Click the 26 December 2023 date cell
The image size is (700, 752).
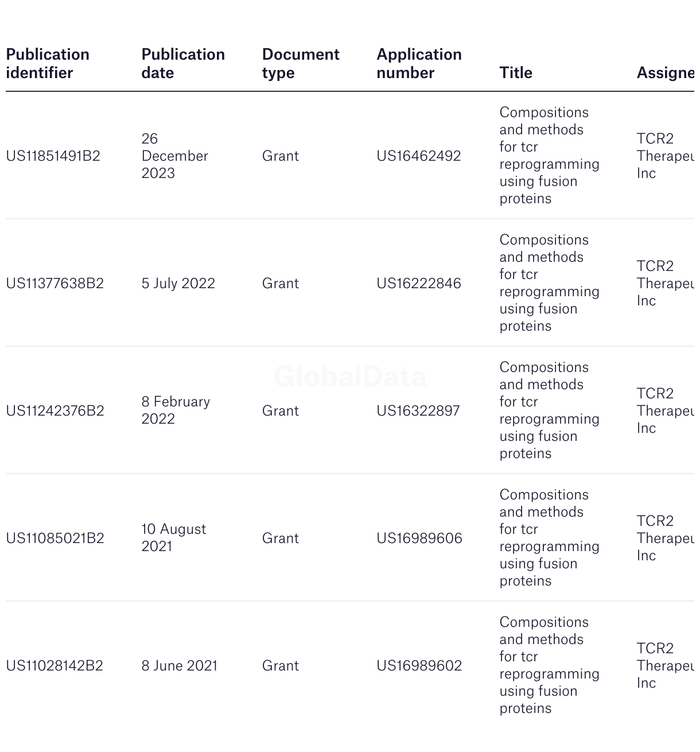point(175,156)
